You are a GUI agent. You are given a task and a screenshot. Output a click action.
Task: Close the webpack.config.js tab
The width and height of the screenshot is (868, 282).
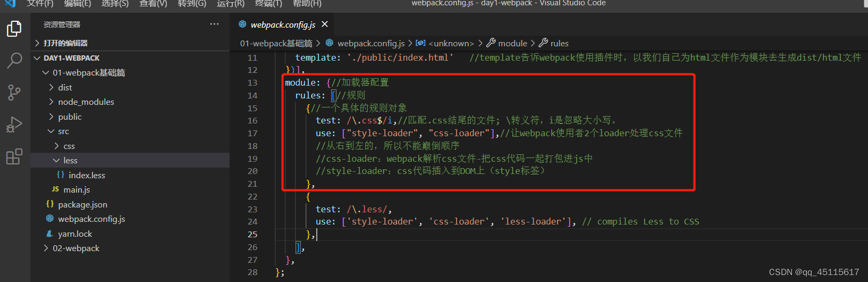coord(325,24)
